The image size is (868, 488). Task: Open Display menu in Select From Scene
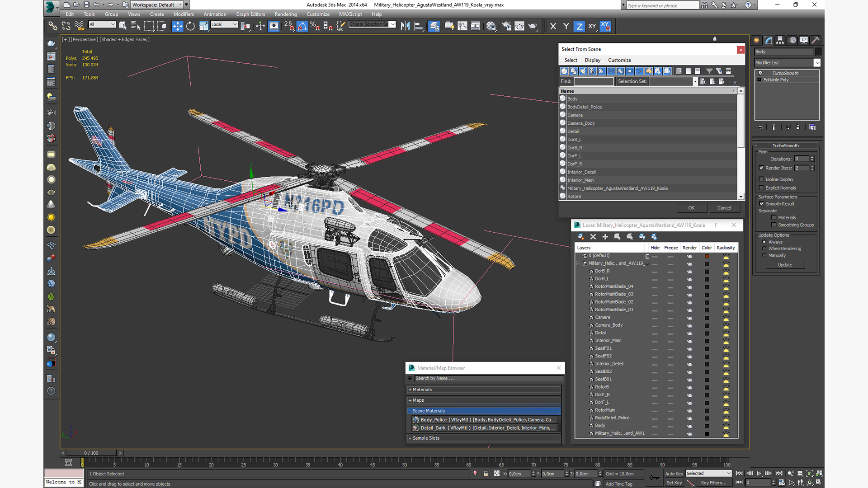[592, 60]
